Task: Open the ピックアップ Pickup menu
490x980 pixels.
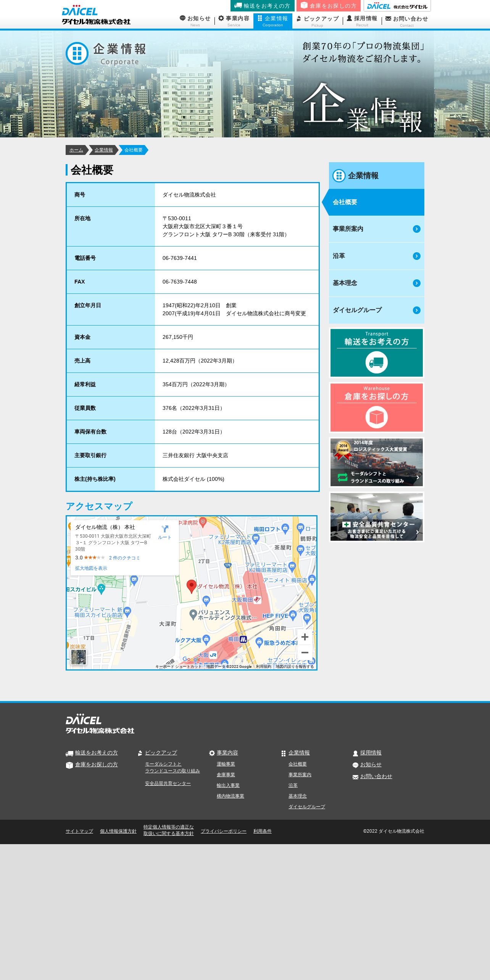Action: pos(318,21)
